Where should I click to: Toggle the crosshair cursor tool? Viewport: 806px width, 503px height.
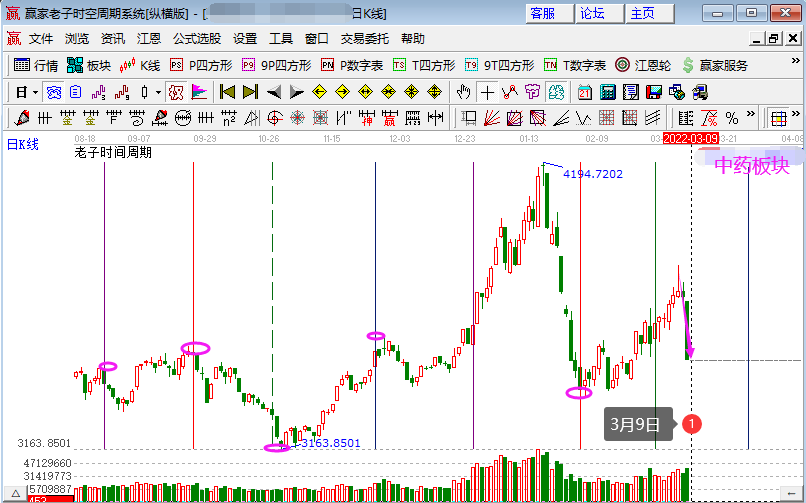[487, 92]
